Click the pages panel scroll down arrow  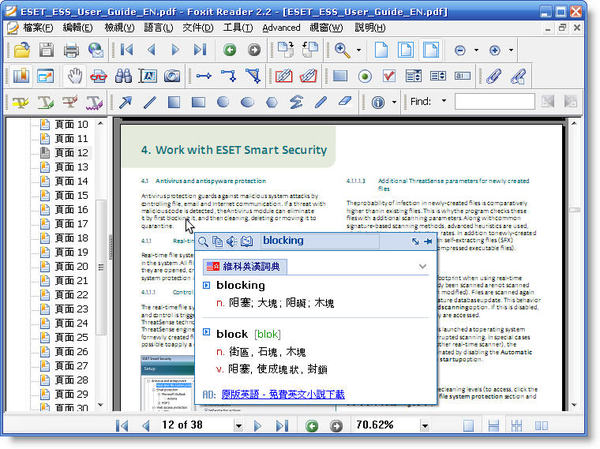click(101, 405)
